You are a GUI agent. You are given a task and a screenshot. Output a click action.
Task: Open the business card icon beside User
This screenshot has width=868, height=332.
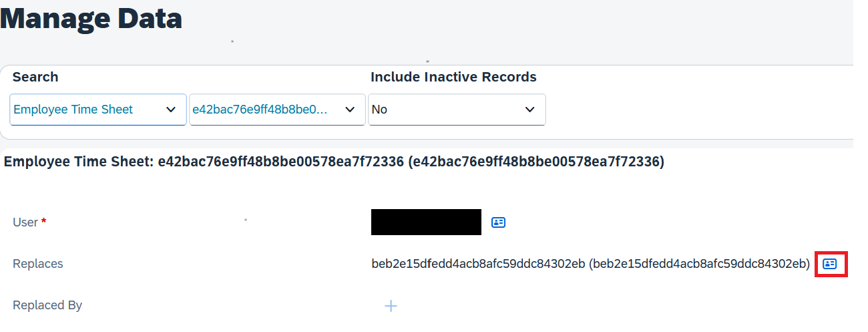[498, 222]
